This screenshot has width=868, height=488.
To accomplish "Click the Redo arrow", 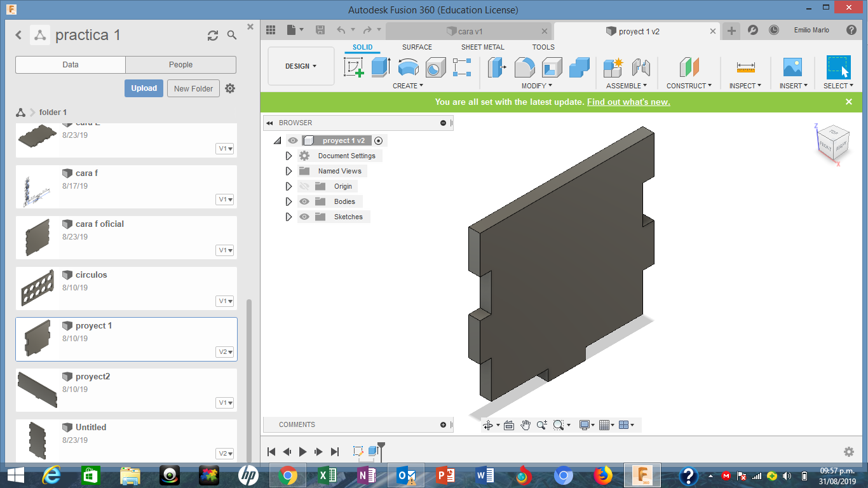I will coord(367,30).
